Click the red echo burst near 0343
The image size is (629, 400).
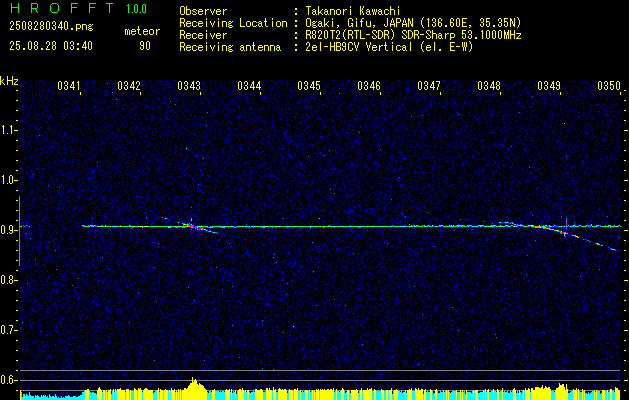(x=193, y=226)
